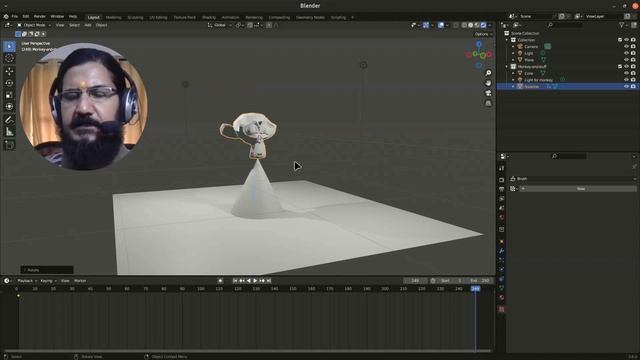Viewport: 640px width, 360px height.
Task: Open the Texture properties tab at bottom
Action: click(502, 309)
